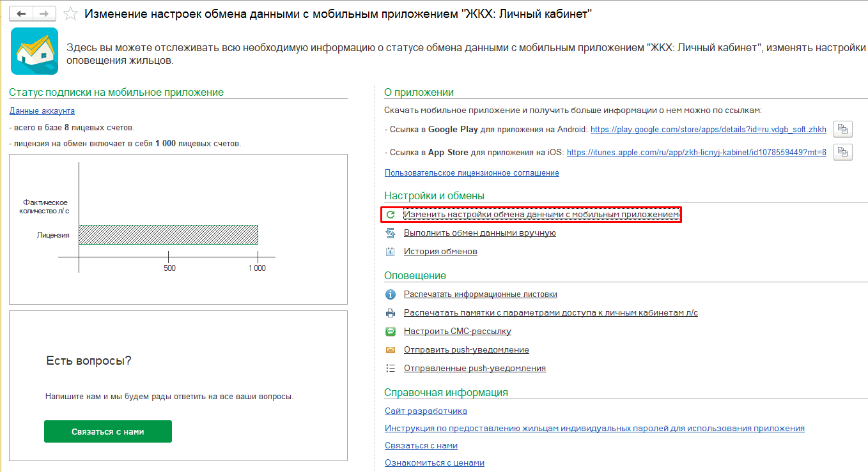
Task: Click the 1 000 axis value on the chart
Action: 257,268
